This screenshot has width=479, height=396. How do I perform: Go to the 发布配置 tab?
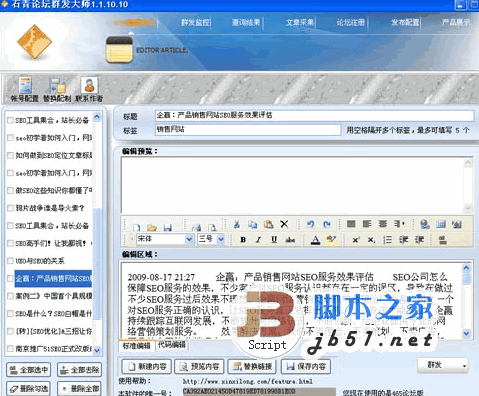pos(405,23)
